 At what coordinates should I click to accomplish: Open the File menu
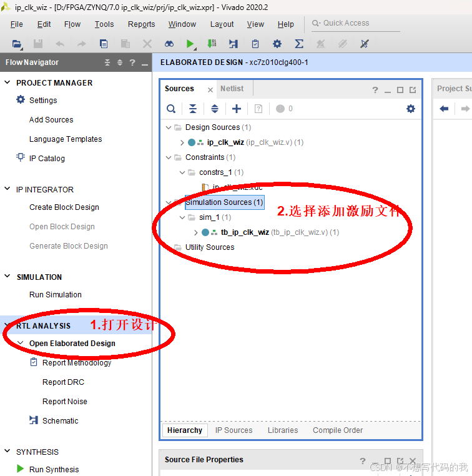(16, 24)
